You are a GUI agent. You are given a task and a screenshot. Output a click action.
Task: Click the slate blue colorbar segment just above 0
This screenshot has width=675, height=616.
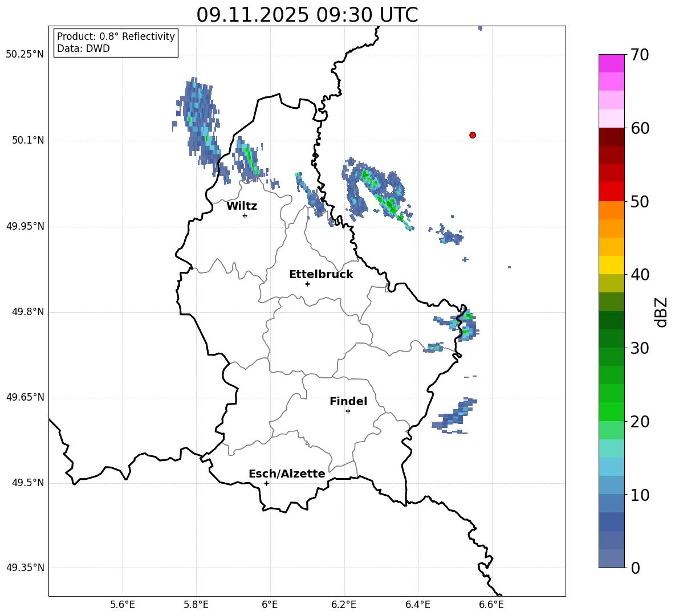click(611, 558)
